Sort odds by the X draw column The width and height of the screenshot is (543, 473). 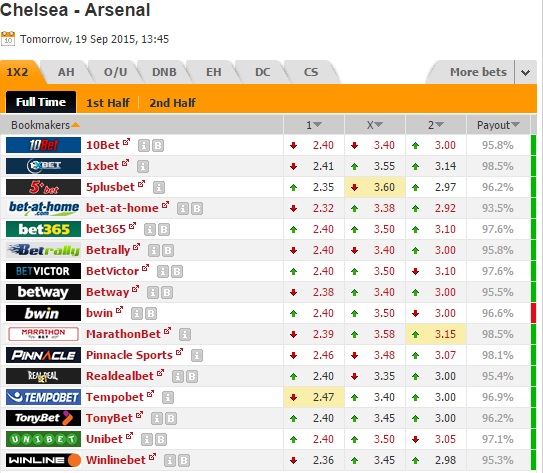[x=374, y=125]
